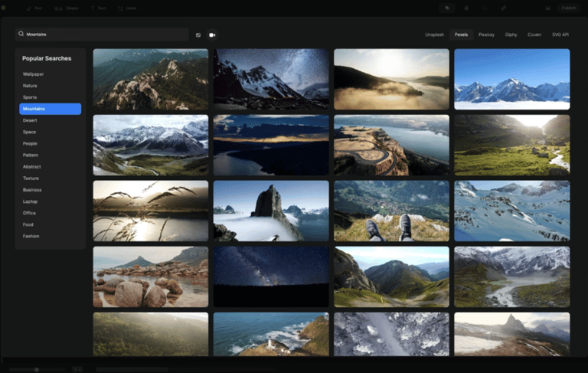Switch to video results icon
Image resolution: width=588 pixels, height=373 pixels.
click(x=212, y=34)
